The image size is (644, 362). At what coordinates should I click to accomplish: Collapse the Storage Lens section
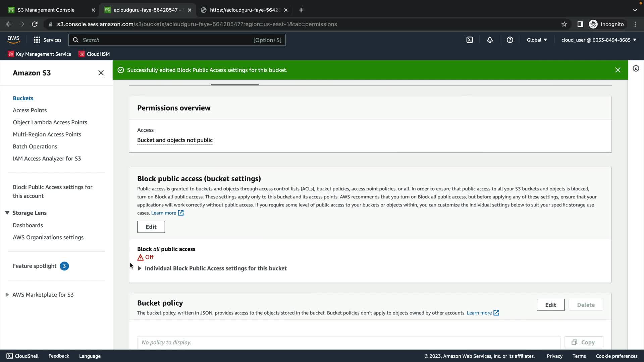(x=7, y=213)
